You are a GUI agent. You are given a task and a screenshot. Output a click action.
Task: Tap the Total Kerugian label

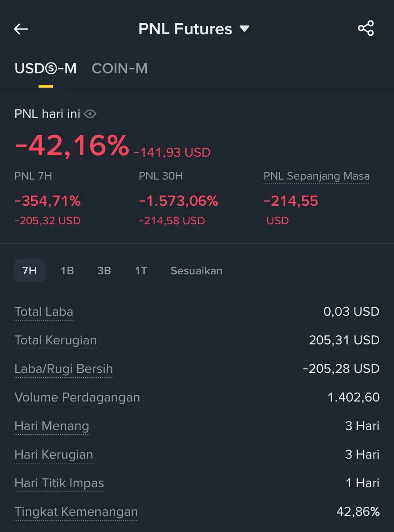pos(56,341)
